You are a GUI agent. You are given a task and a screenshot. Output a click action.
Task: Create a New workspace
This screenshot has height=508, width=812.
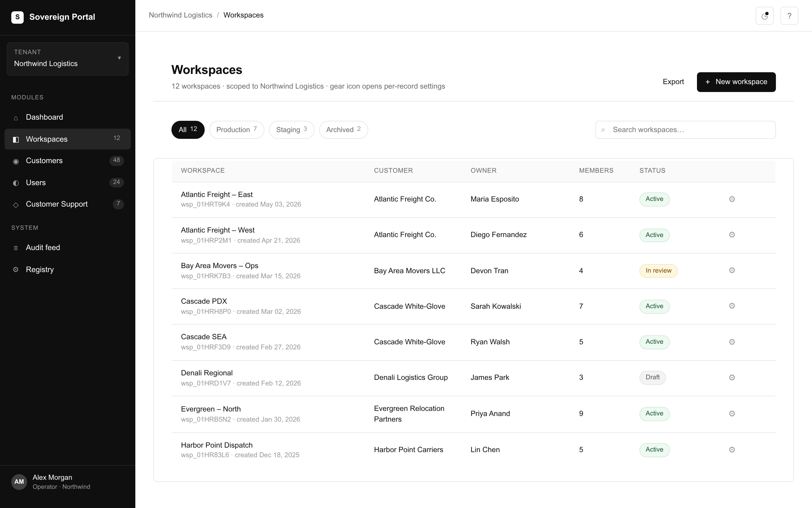click(x=736, y=82)
